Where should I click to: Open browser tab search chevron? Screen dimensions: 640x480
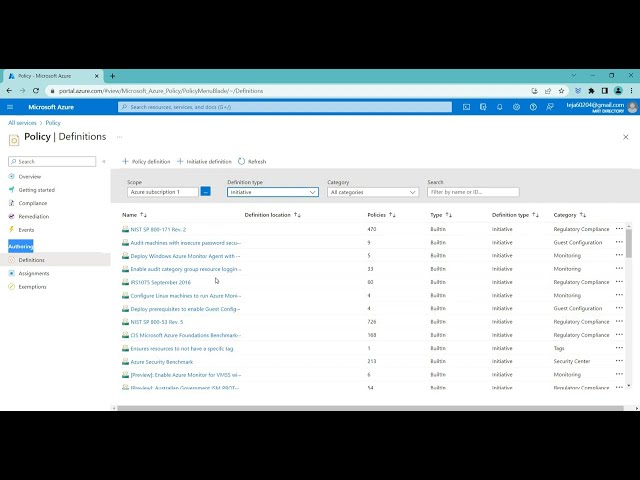(x=573, y=76)
